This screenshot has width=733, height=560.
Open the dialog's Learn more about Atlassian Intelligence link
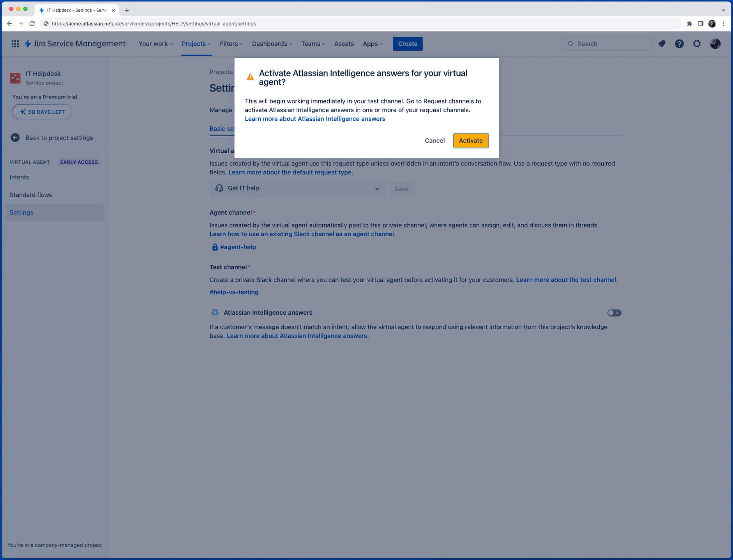coord(315,119)
